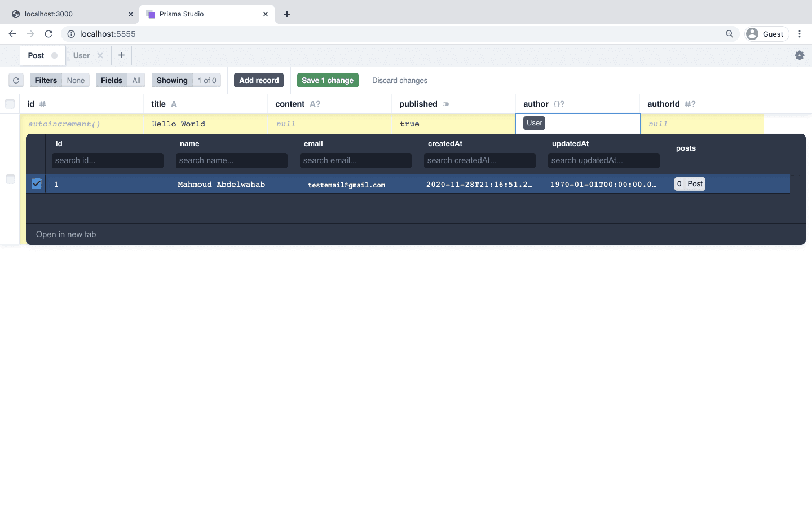Click the eye icon on the published column
812x508 pixels.
445,104
